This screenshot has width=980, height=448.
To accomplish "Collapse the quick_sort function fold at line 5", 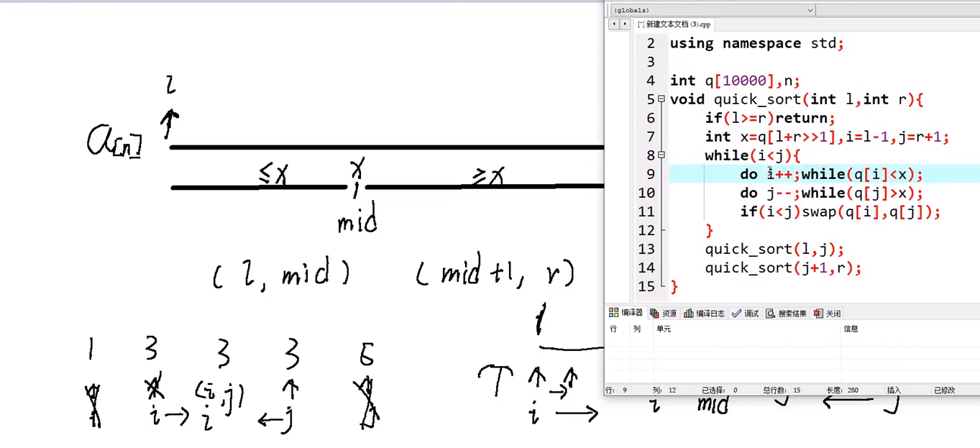I will pyautogui.click(x=661, y=99).
